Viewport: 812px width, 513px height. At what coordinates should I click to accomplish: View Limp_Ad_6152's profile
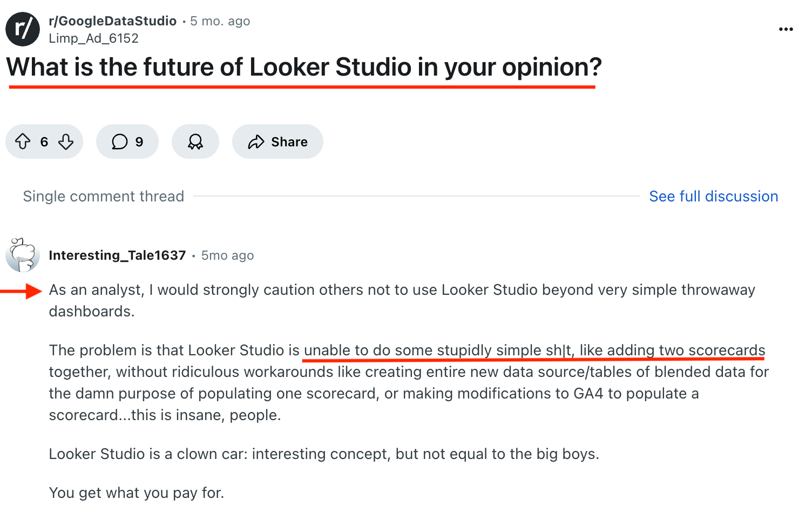[x=93, y=38]
